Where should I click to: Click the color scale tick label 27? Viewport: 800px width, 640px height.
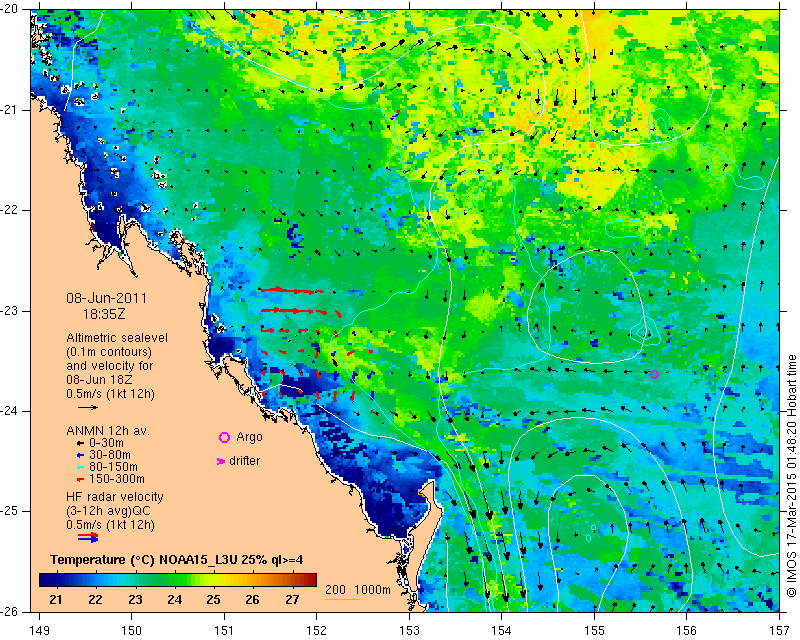click(292, 600)
